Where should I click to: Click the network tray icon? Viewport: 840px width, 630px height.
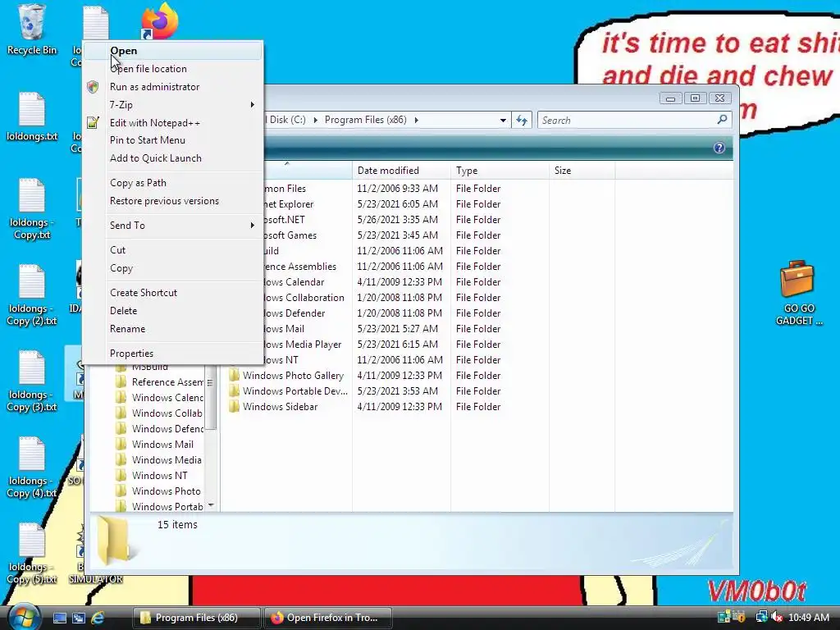click(760, 618)
